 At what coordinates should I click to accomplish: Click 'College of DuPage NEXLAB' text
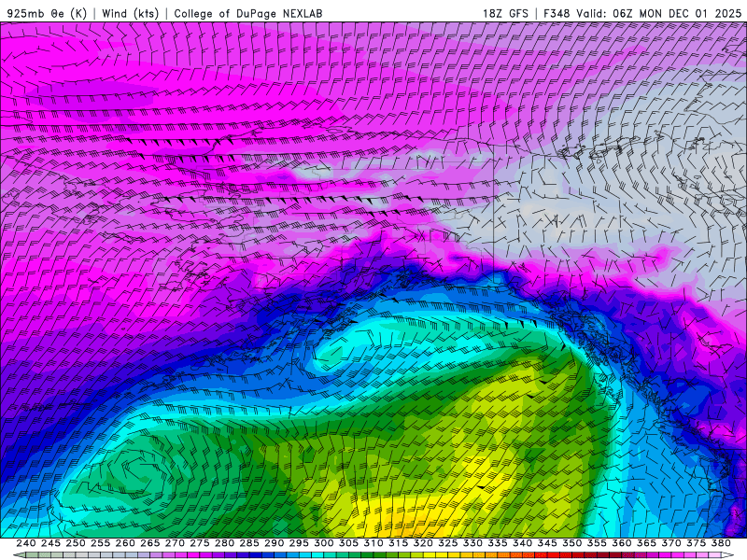point(248,13)
